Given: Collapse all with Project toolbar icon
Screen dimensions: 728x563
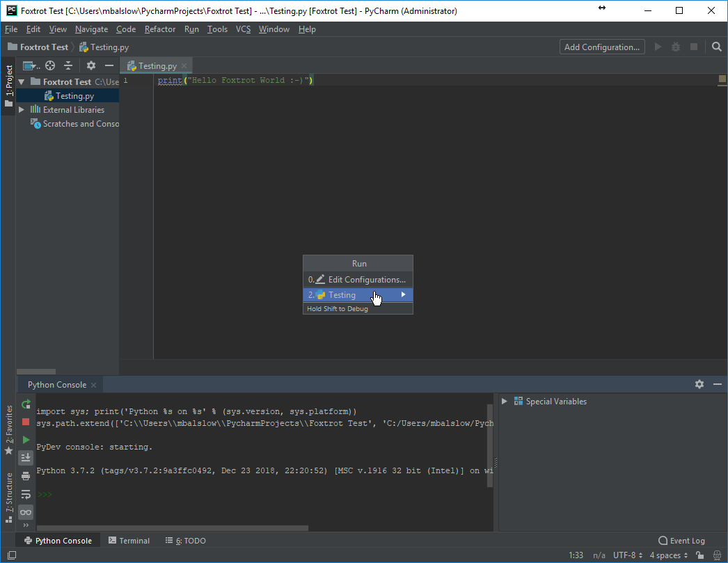Looking at the screenshot, I should [68, 65].
